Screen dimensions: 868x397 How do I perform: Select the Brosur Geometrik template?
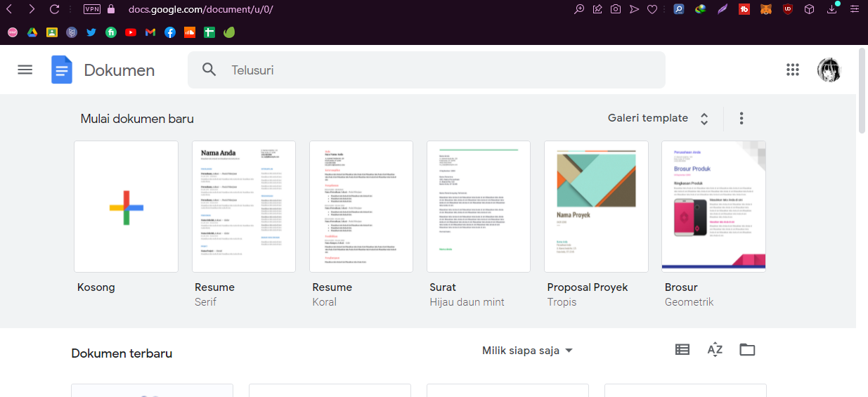coord(713,207)
